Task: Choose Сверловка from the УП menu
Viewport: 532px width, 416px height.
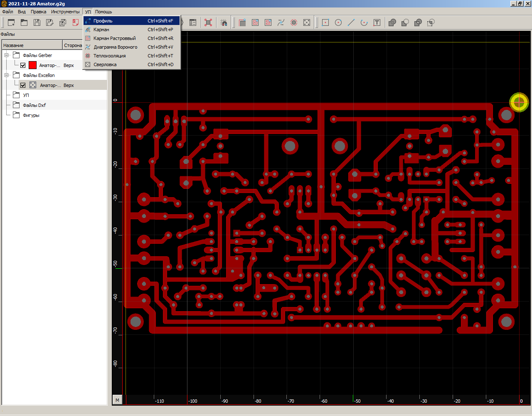Action: pos(105,64)
